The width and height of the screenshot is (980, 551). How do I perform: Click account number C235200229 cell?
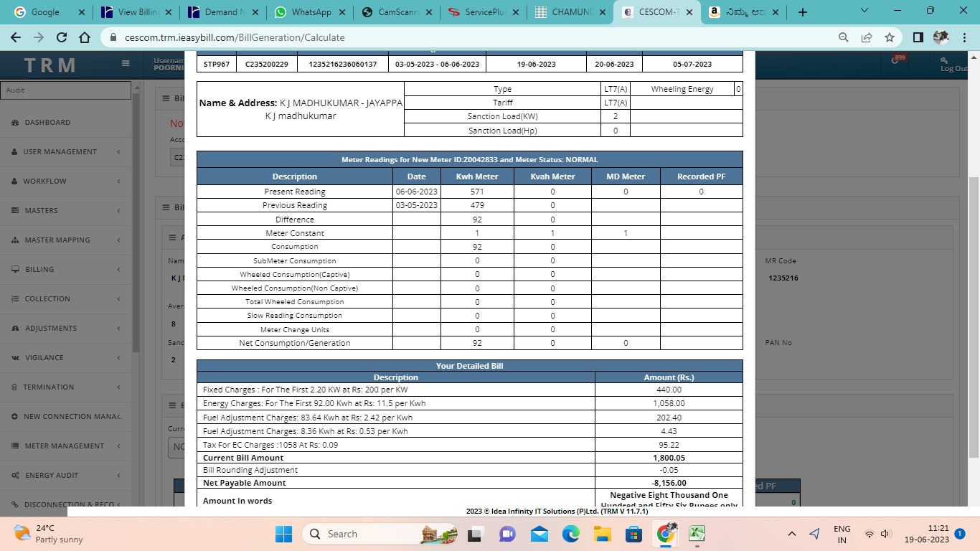pos(266,64)
